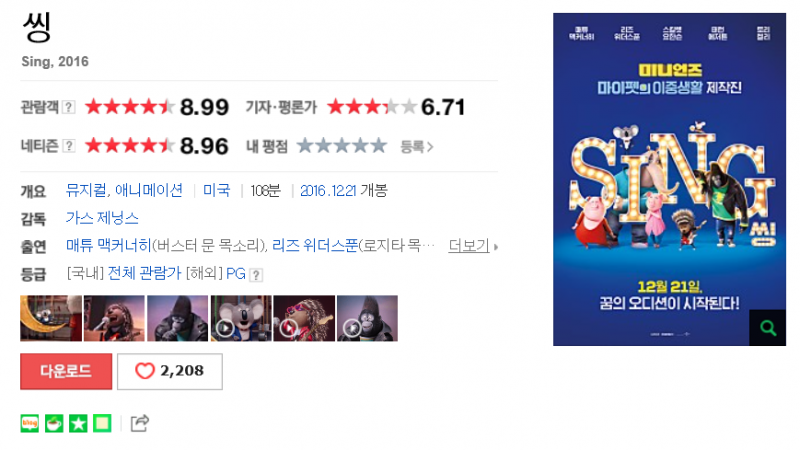Viewport: 800px width, 450px height.
Task: Open the export share arrow icon
Action: pos(139,423)
